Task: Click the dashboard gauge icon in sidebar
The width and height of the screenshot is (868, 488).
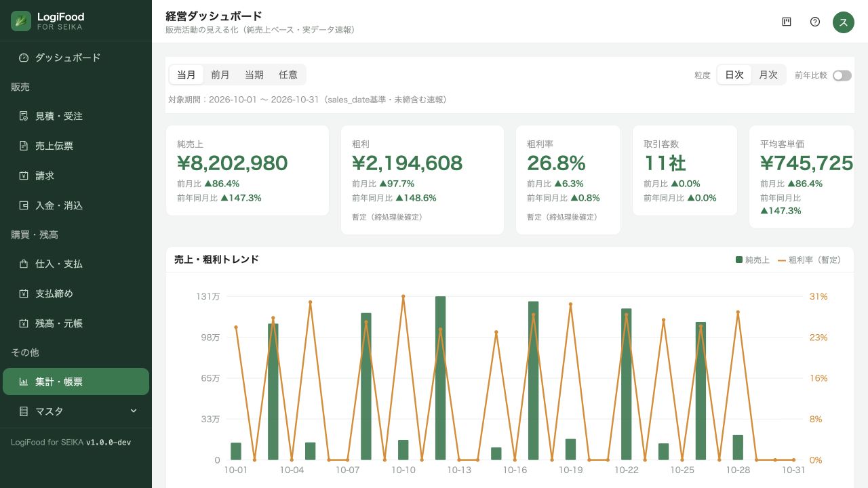Action: click(24, 58)
